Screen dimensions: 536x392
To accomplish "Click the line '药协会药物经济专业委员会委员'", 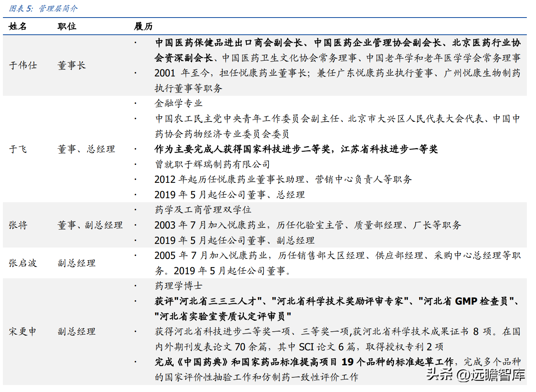I will pyautogui.click(x=222, y=134).
